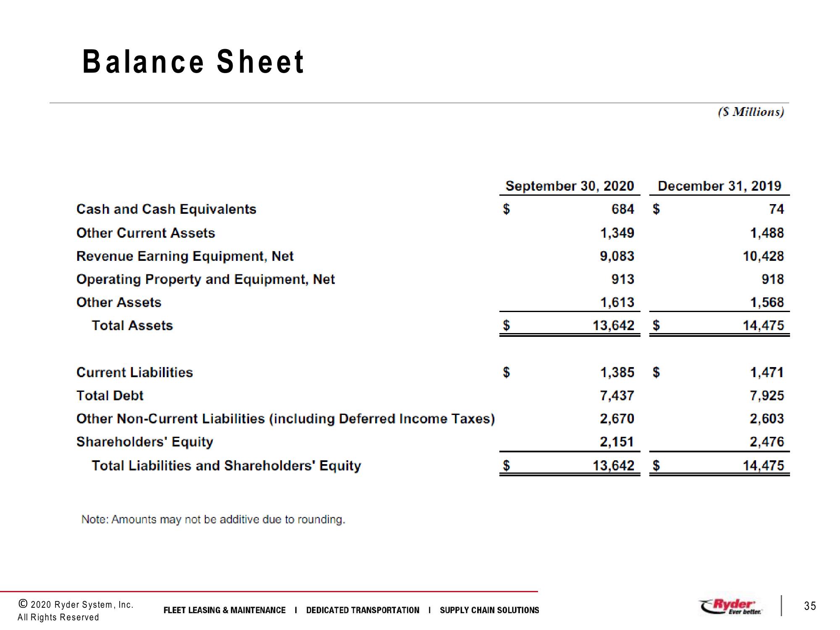
Task: Select the value 1,471
Action: [x=767, y=372]
